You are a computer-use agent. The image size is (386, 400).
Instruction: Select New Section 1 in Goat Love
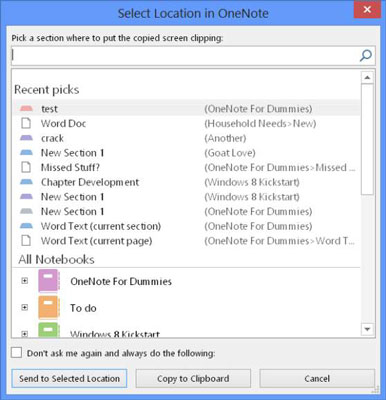(187, 153)
